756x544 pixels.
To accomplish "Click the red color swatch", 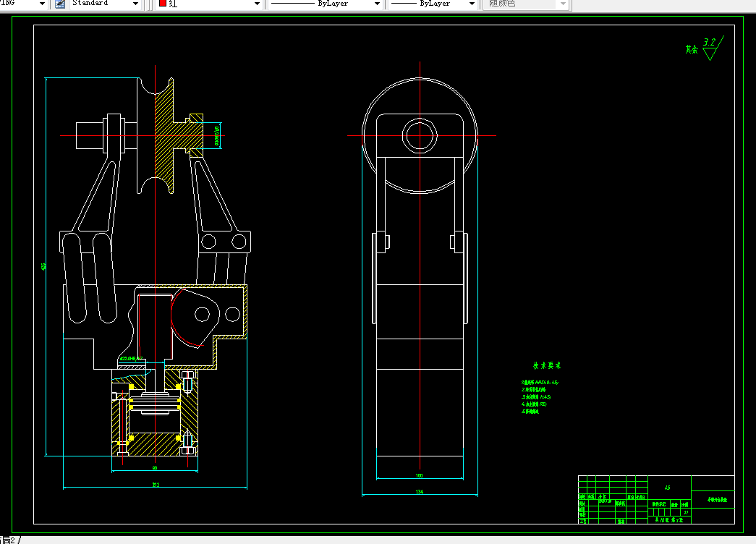I will pyautogui.click(x=163, y=3).
